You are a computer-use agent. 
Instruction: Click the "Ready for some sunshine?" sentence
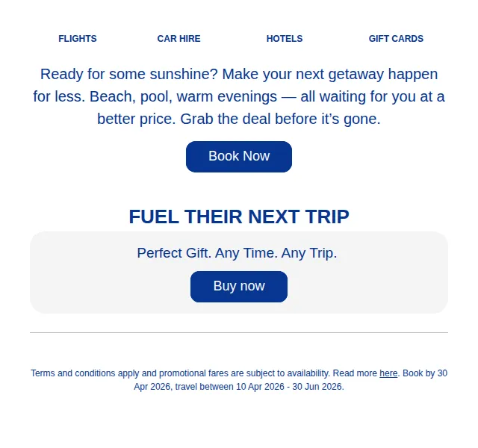point(129,75)
